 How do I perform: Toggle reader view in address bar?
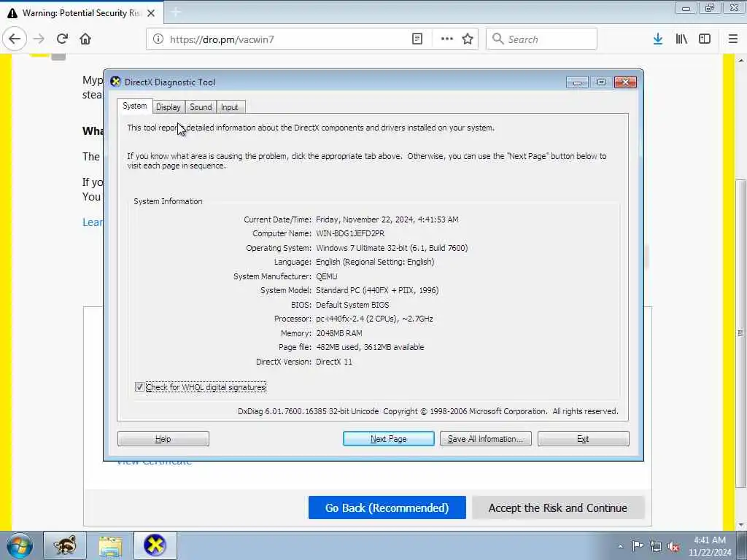click(417, 39)
